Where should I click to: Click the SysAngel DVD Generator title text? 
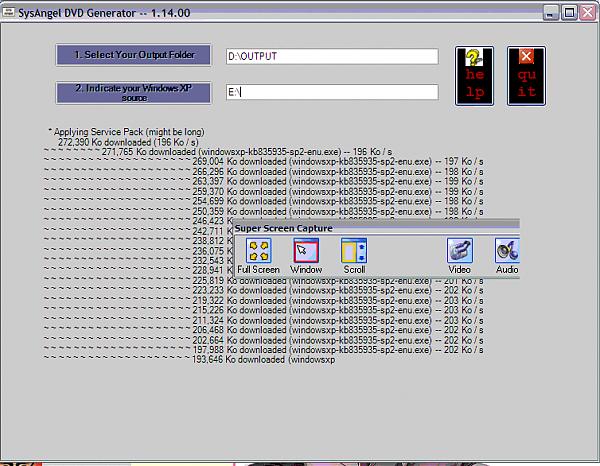point(104,13)
